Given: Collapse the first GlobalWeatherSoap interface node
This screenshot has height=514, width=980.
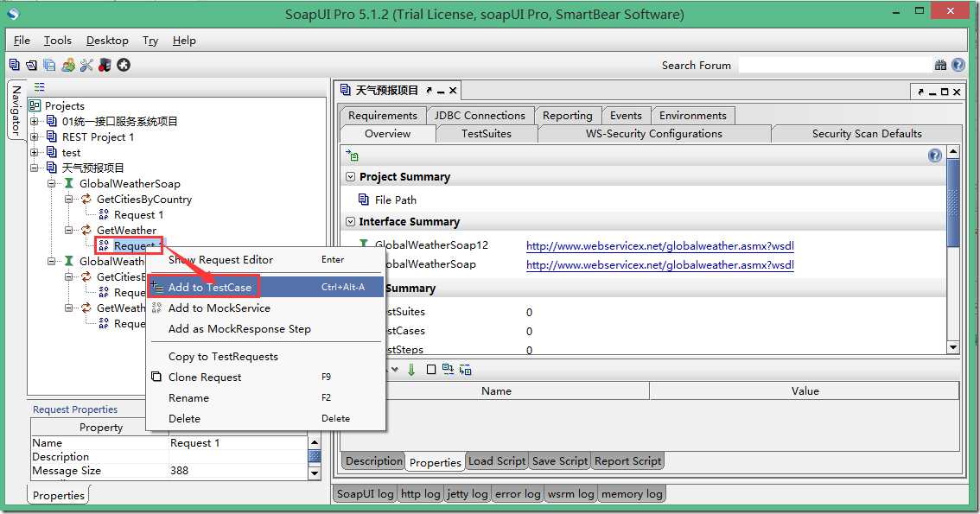Looking at the screenshot, I should tap(52, 183).
